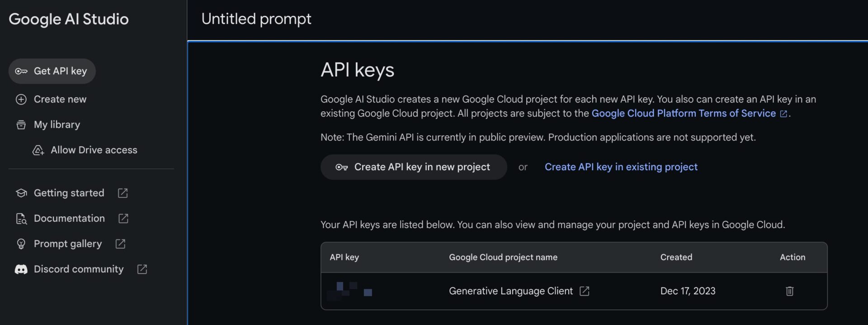
Task: Click the Prompt gallery lightbulb icon
Action: (x=21, y=244)
